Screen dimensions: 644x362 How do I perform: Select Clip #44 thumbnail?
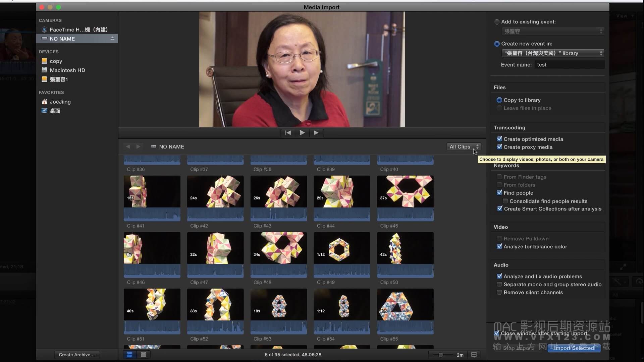(x=342, y=198)
